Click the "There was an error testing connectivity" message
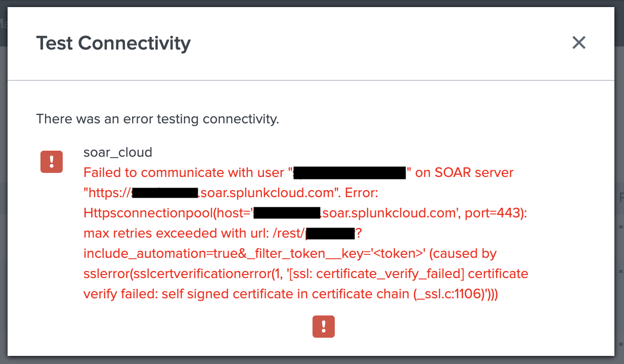 click(x=158, y=119)
